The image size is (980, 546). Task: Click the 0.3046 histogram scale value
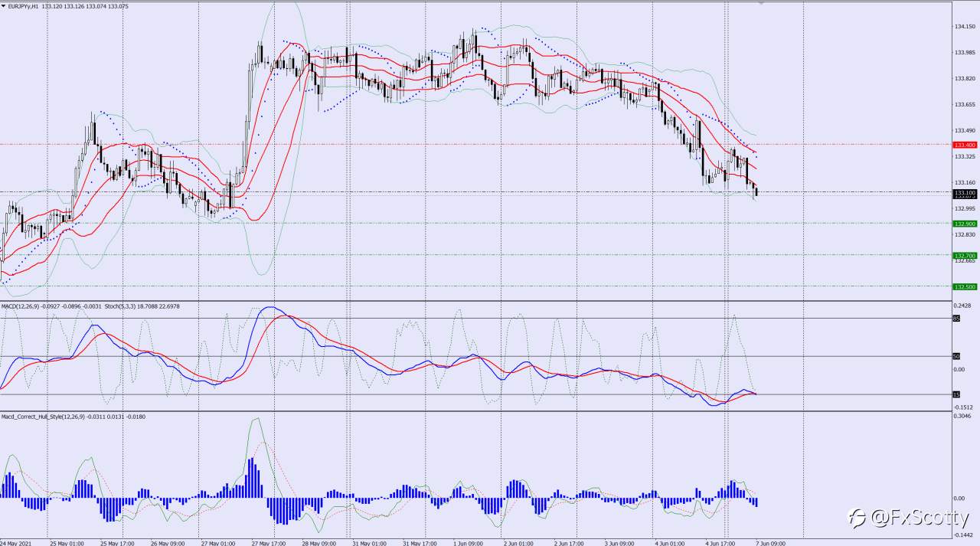[x=964, y=417]
